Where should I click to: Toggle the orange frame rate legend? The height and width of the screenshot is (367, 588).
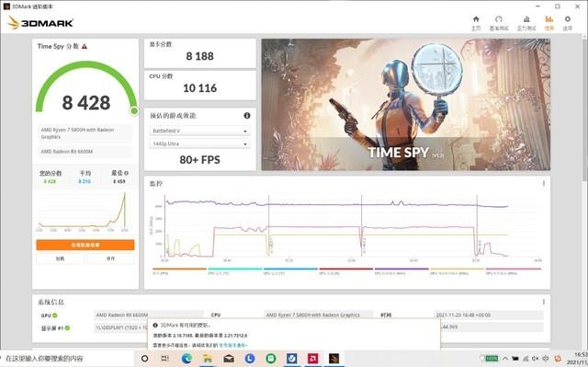[x=179, y=271]
